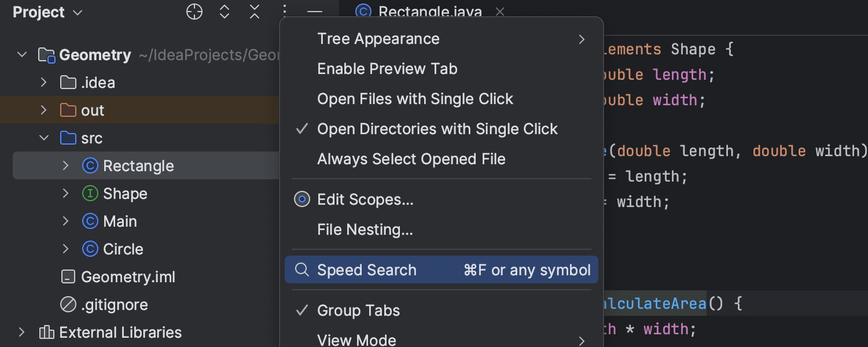Click the class icon beside Circle

(90, 249)
